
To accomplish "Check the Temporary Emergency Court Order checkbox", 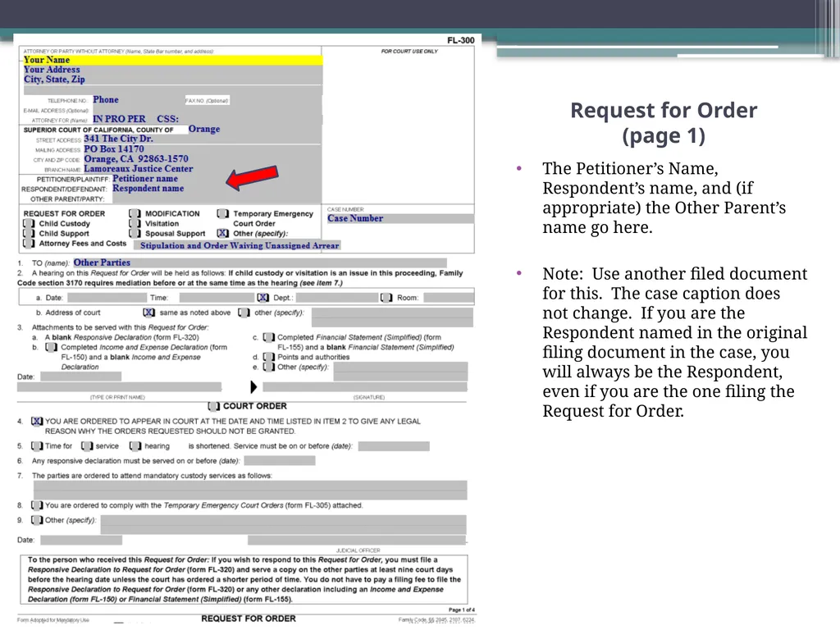I will tap(223, 213).
